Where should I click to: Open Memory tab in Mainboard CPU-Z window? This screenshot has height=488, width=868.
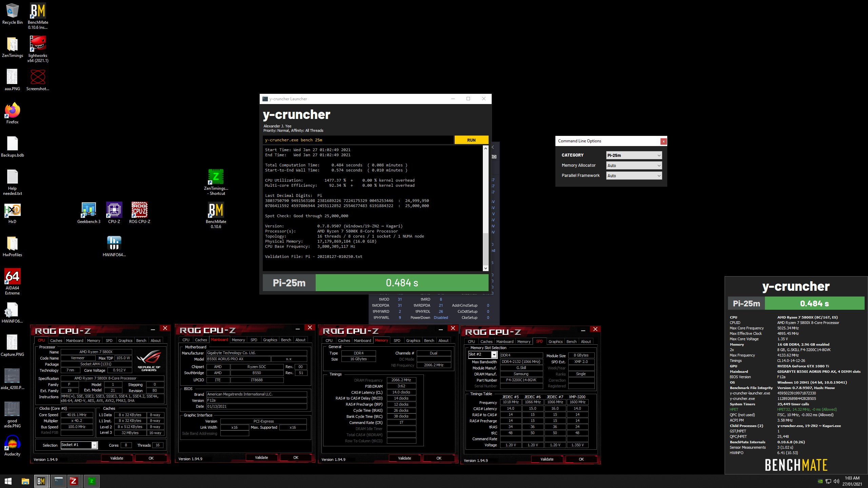click(x=238, y=340)
